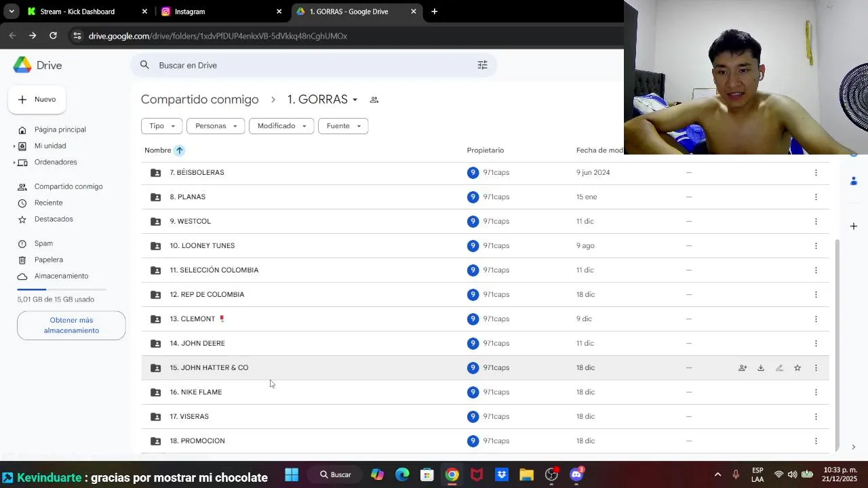Click shared-folder people icon beside 1. GORRAS
This screenshot has height=488, width=868.
point(374,100)
